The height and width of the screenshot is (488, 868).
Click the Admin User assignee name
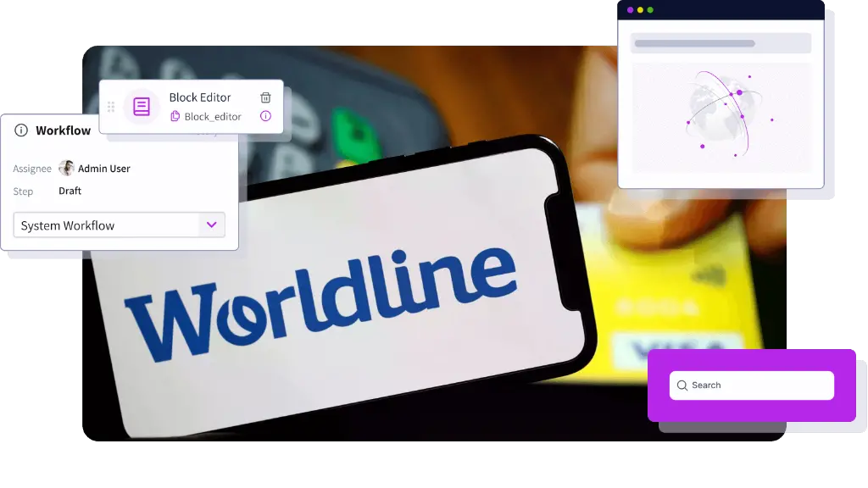tap(103, 168)
